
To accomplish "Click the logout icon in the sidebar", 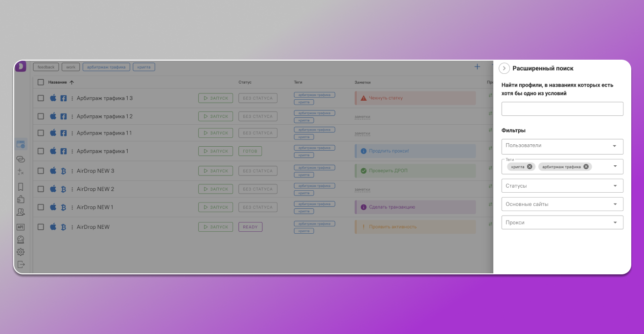I will [21, 265].
